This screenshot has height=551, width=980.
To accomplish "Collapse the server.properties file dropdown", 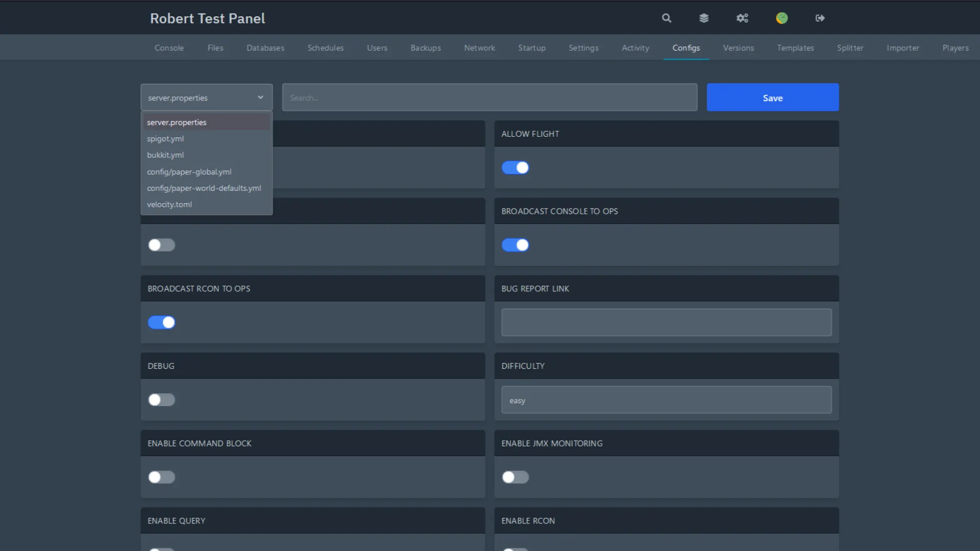I will pyautogui.click(x=206, y=97).
